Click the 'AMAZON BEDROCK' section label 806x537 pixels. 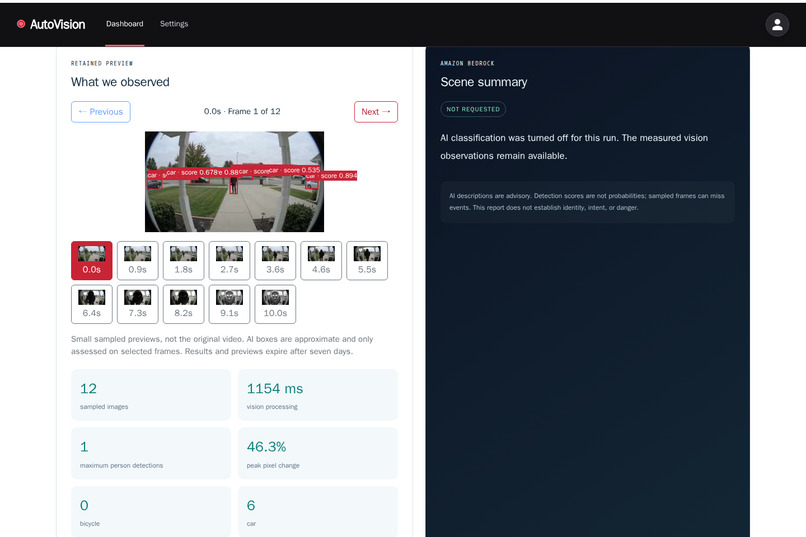coord(467,63)
